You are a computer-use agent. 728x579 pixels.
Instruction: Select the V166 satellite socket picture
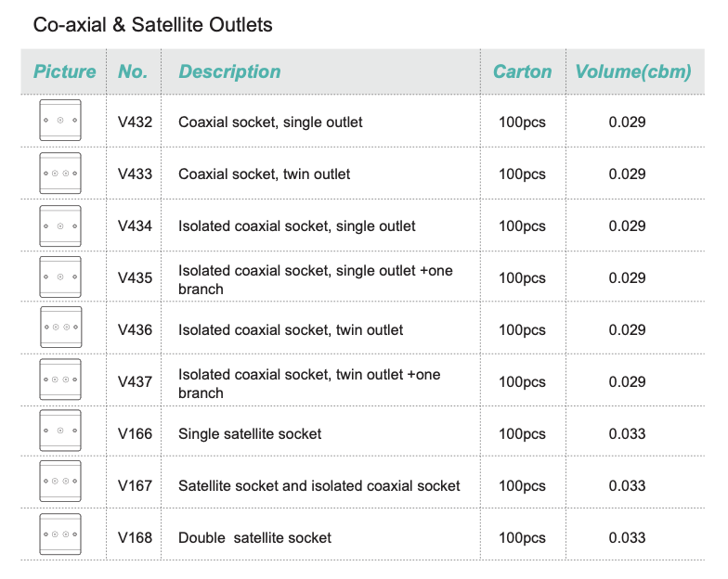60,431
